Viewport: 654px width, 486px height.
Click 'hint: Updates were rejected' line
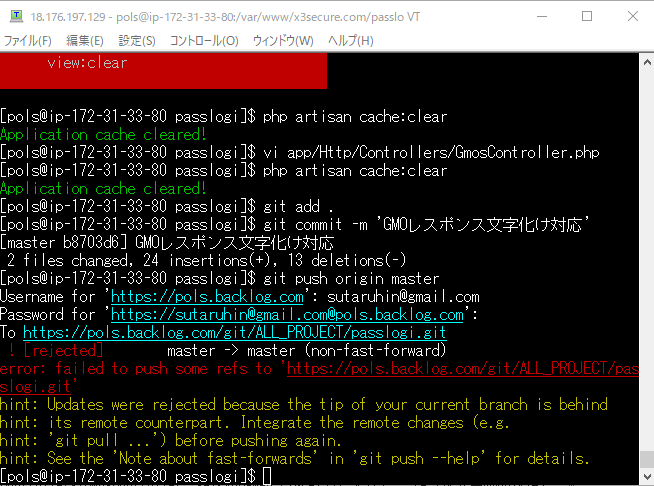point(304,405)
